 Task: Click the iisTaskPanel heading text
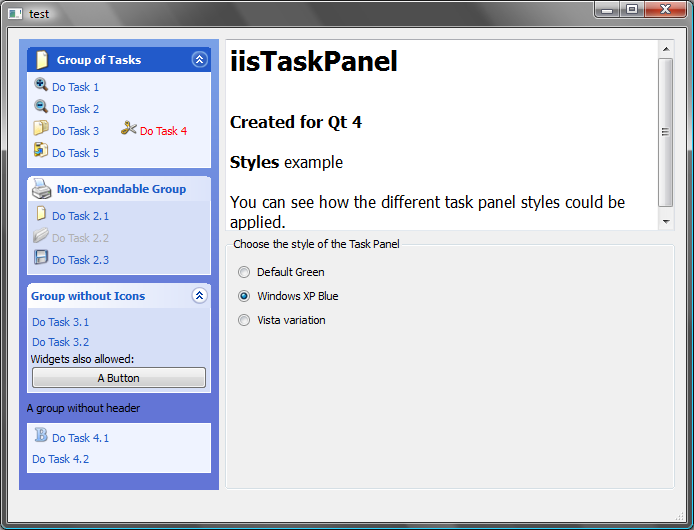[x=314, y=61]
